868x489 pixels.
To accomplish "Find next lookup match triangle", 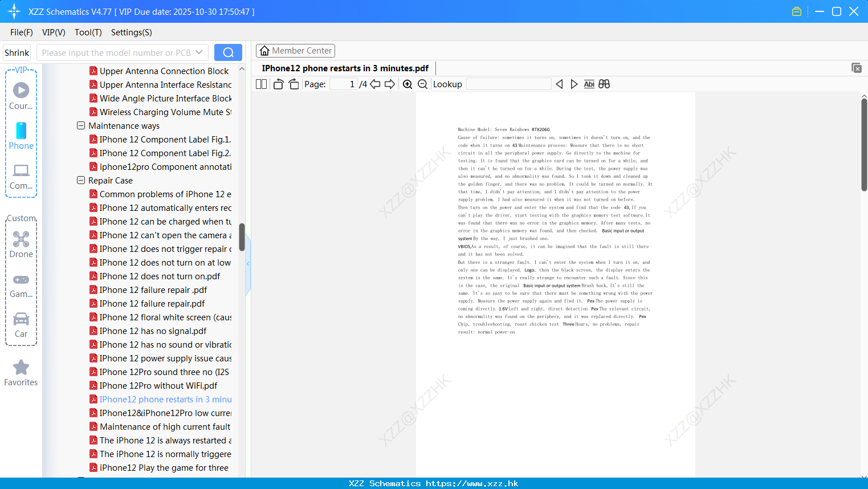I will tap(574, 84).
